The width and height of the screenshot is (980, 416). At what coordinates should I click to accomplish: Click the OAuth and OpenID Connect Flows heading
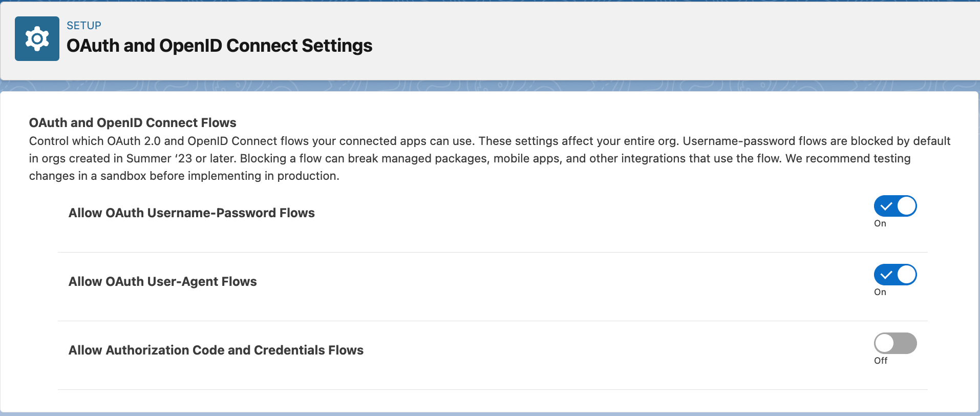133,123
